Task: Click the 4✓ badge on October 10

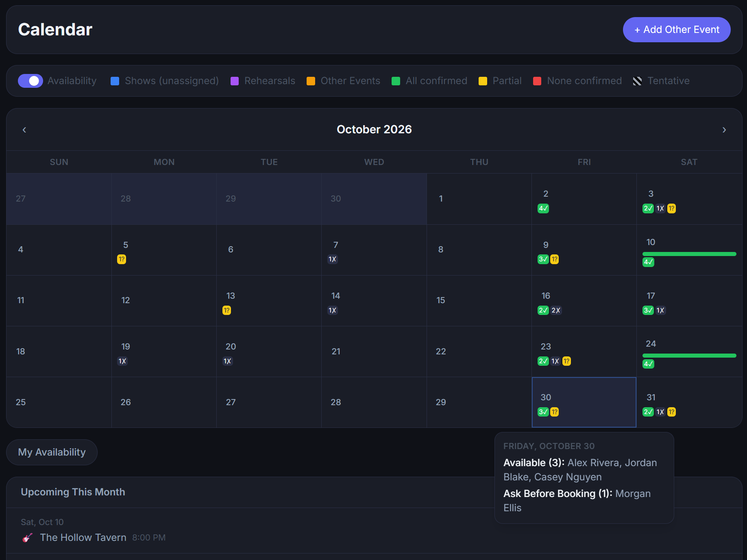Action: [x=648, y=262]
